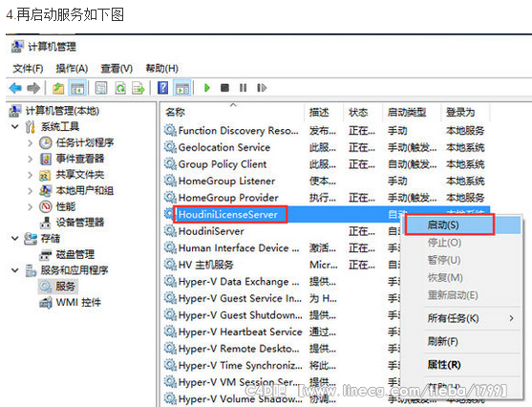532x407 pixels.
Task: Select the HomeGroup Listener service
Action: click(226, 181)
